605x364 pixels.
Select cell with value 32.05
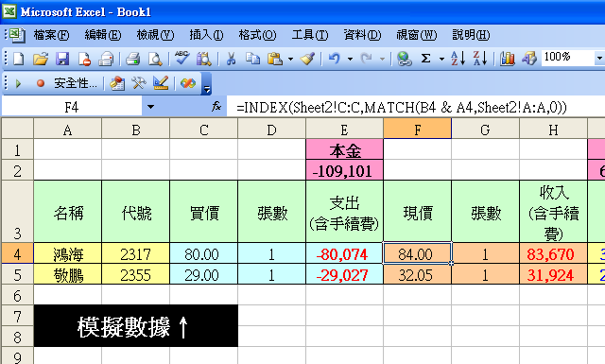[x=417, y=274]
